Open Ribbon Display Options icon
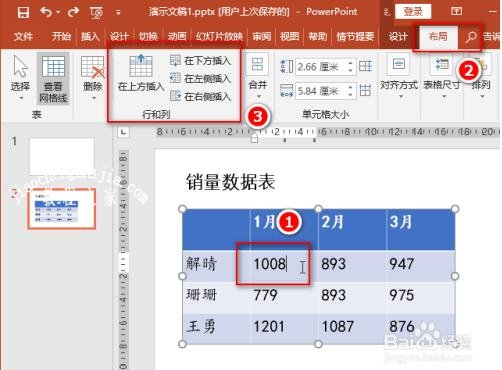This screenshot has height=370, width=502. pos(456,11)
